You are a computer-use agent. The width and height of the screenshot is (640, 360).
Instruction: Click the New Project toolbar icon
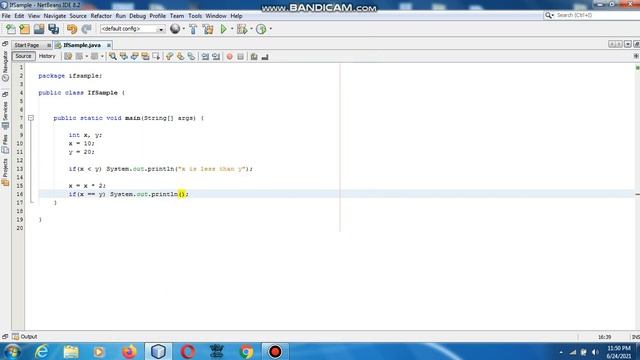tap(24, 29)
